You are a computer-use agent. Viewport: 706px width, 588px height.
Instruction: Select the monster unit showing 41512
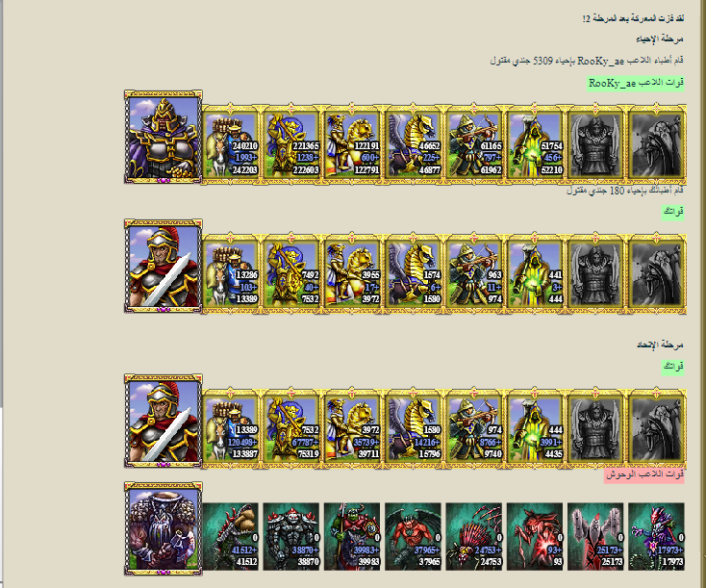pyautogui.click(x=231, y=537)
